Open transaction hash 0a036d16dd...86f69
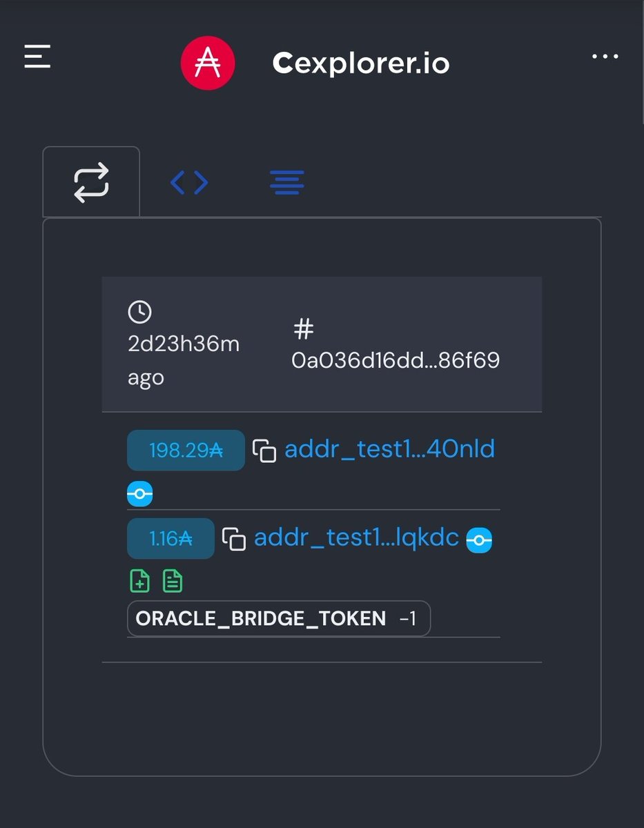 [x=396, y=360]
